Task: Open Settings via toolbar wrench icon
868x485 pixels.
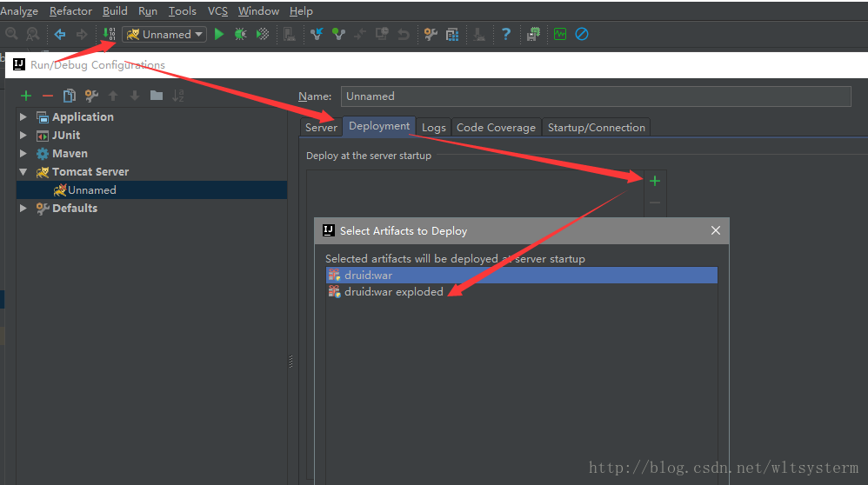Action: (431, 34)
